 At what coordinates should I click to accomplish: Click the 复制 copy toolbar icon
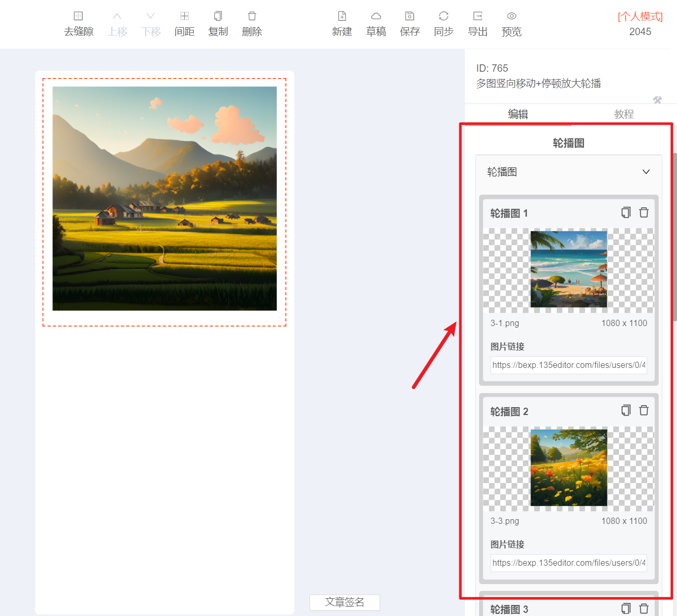[218, 16]
